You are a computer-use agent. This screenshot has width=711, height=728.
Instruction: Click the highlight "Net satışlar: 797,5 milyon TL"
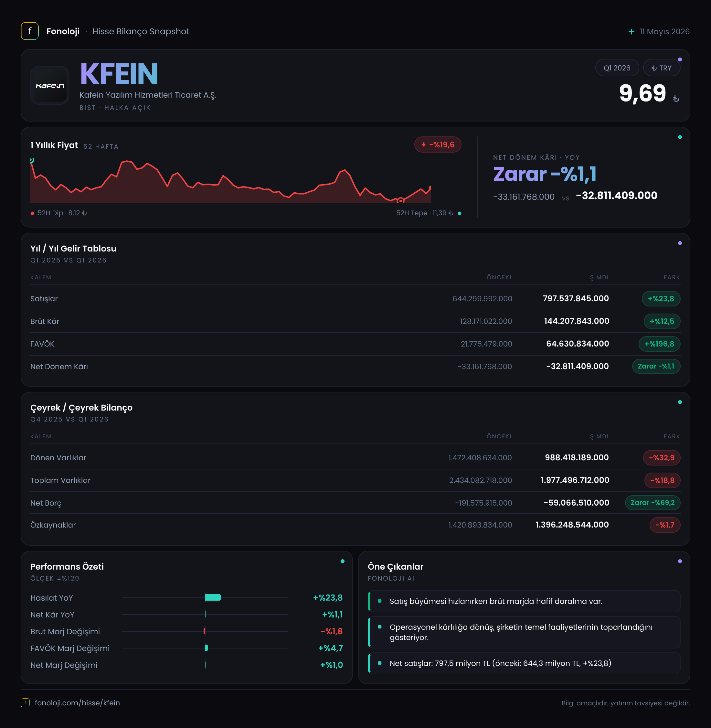(524, 663)
